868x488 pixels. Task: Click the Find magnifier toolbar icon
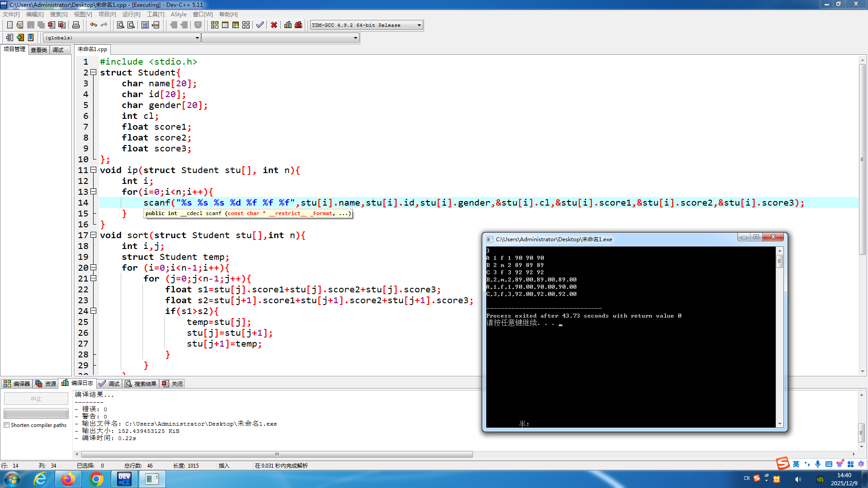point(120,25)
